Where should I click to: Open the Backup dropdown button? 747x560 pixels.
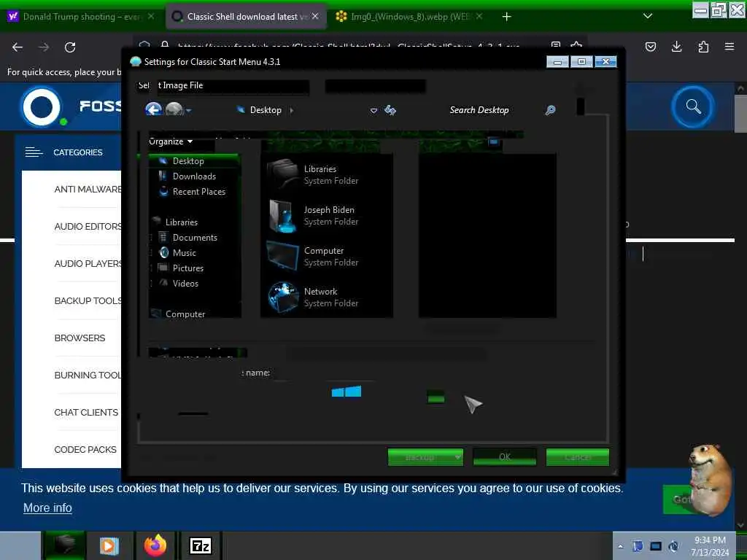coord(425,457)
